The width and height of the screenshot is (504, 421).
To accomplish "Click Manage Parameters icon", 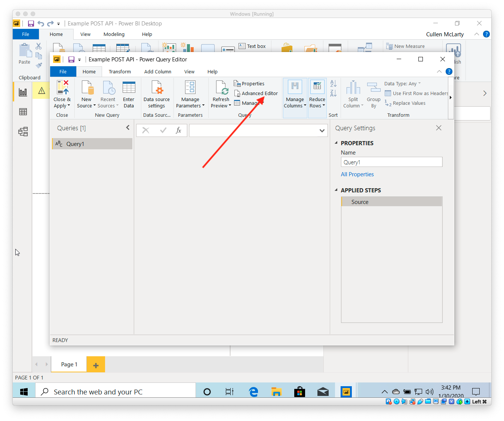I will [x=190, y=87].
